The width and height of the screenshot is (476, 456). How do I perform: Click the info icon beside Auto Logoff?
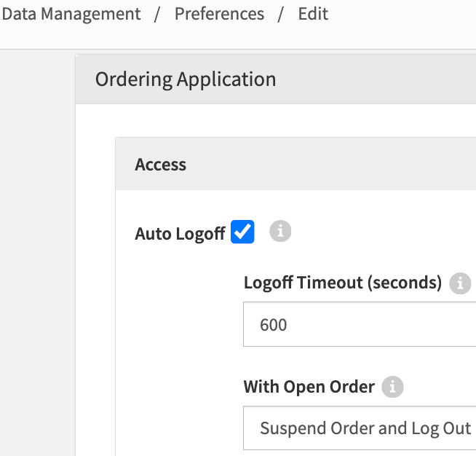(x=280, y=232)
